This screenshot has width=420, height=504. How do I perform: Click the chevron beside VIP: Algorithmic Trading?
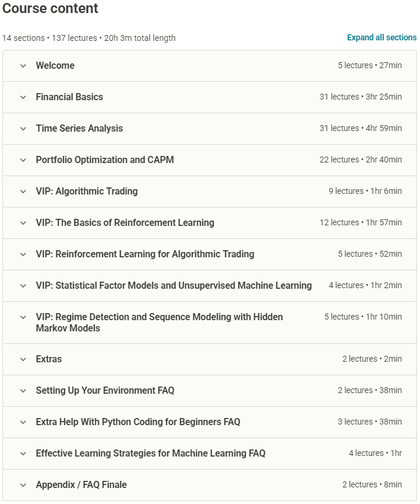[x=23, y=192]
